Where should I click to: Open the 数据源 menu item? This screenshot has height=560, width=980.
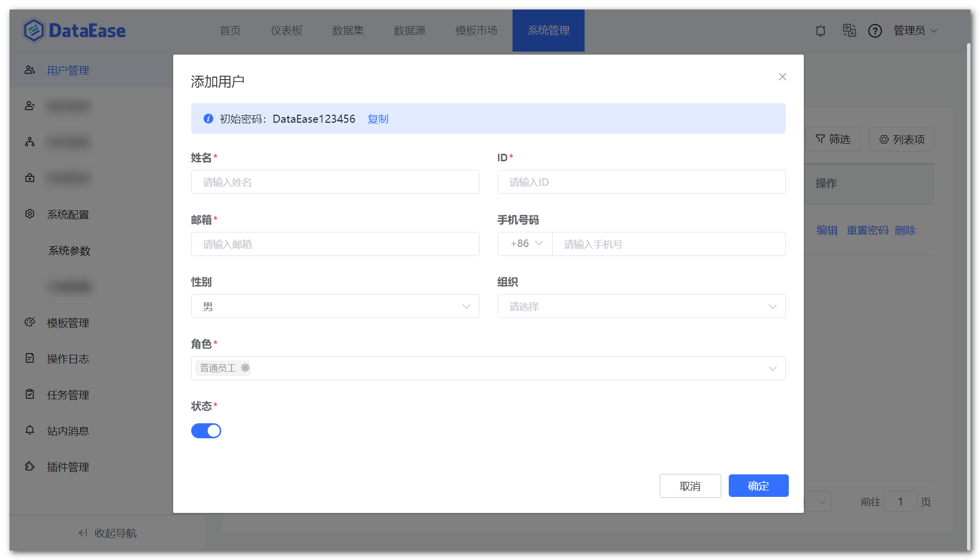pos(409,31)
